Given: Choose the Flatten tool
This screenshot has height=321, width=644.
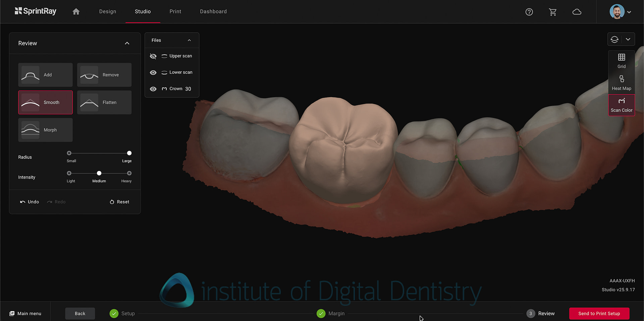Looking at the screenshot, I should click(x=104, y=103).
